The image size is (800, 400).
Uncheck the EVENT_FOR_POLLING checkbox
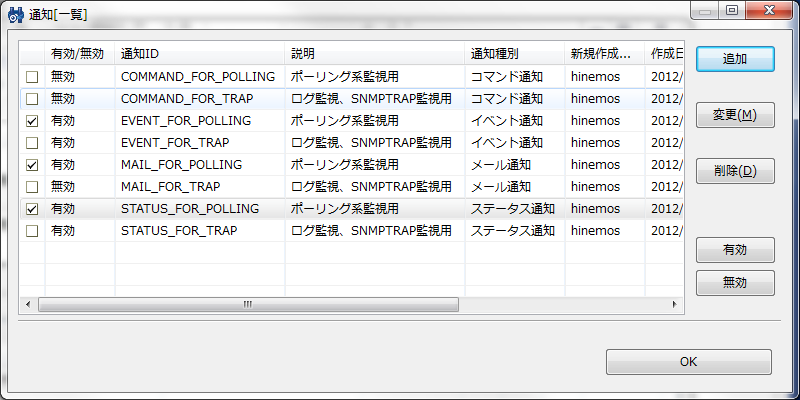[x=32, y=121]
